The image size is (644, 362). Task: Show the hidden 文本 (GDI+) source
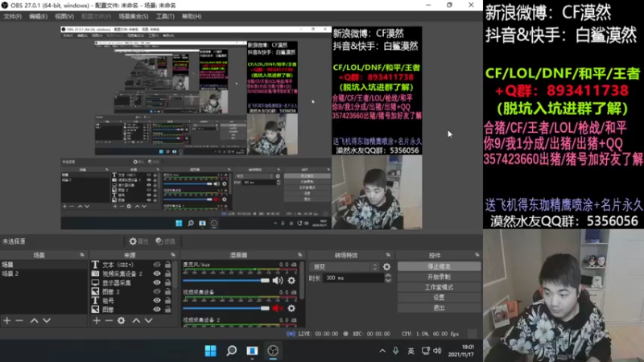[x=157, y=265]
